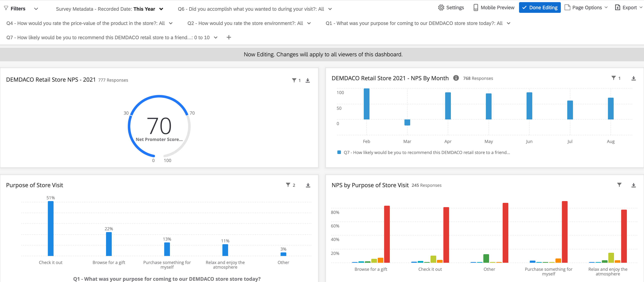Open the Q2 store environment filter dropdown

(x=249, y=23)
